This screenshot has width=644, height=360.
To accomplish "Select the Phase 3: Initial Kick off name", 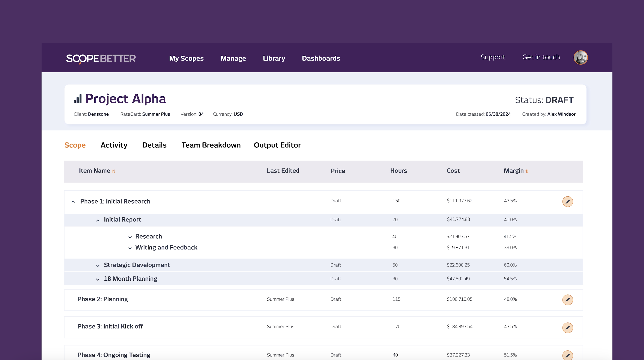I will [110, 326].
